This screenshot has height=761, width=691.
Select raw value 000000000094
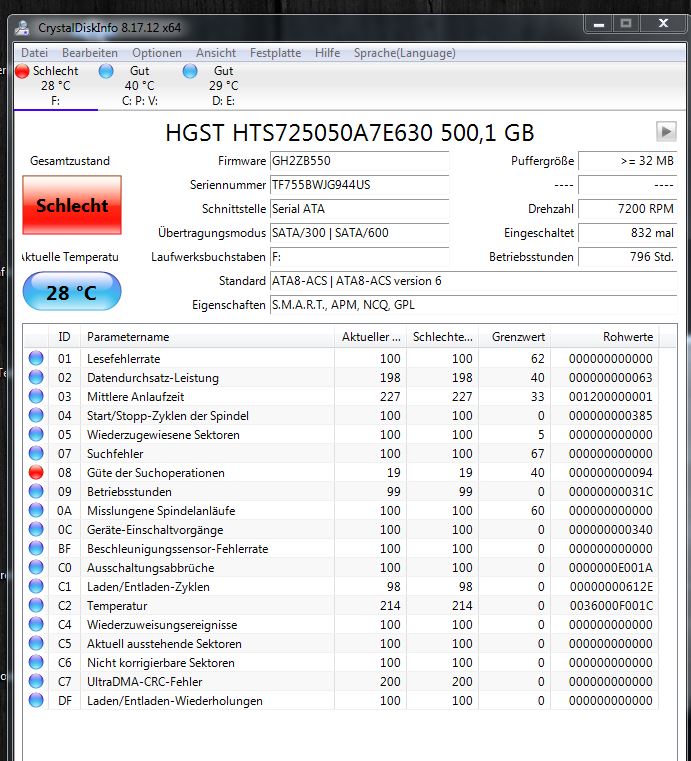(x=610, y=473)
